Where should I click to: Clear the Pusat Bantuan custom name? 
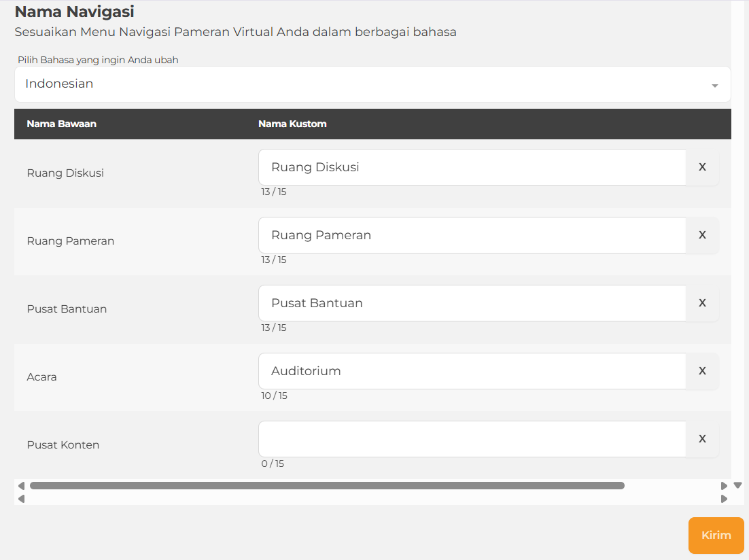pyautogui.click(x=702, y=303)
